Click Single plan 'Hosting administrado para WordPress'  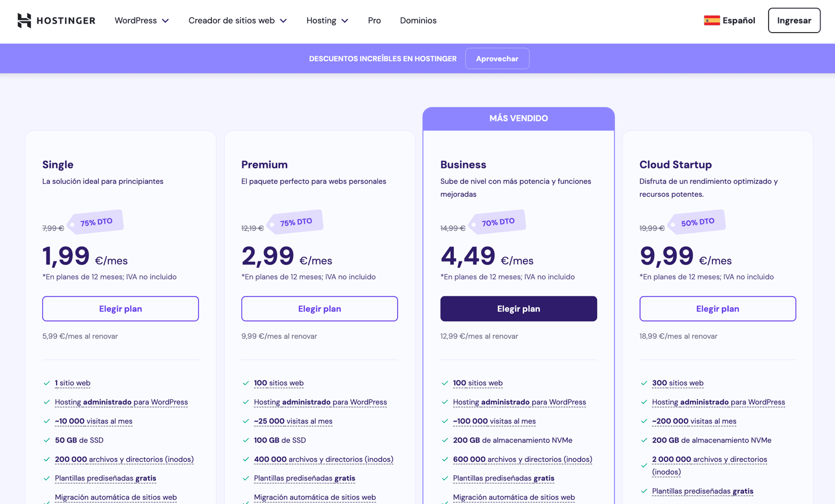tap(122, 402)
